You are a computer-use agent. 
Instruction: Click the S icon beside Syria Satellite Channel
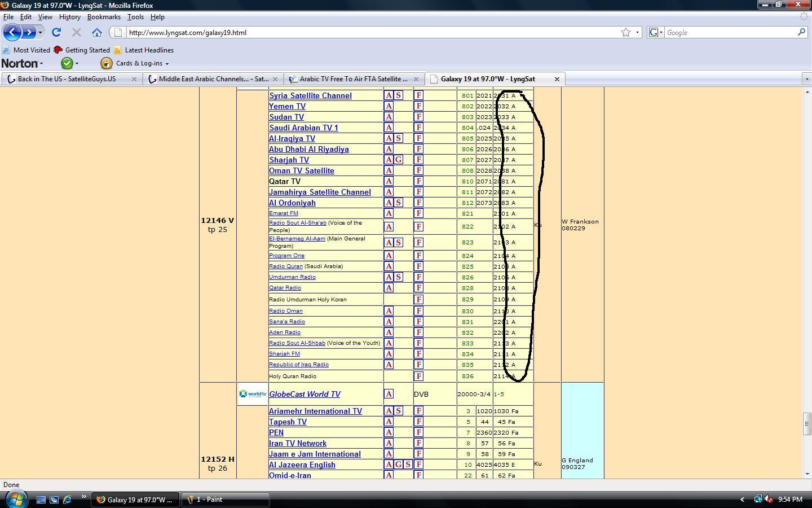click(399, 95)
